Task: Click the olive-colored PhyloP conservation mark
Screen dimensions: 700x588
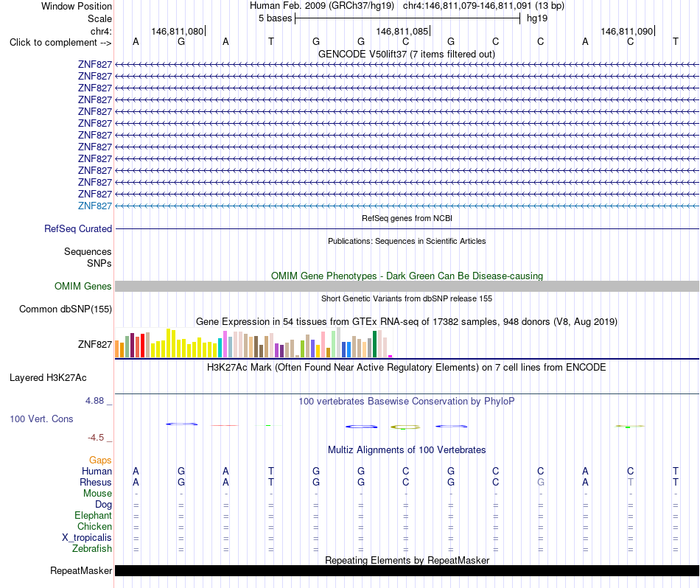Action: (405, 427)
